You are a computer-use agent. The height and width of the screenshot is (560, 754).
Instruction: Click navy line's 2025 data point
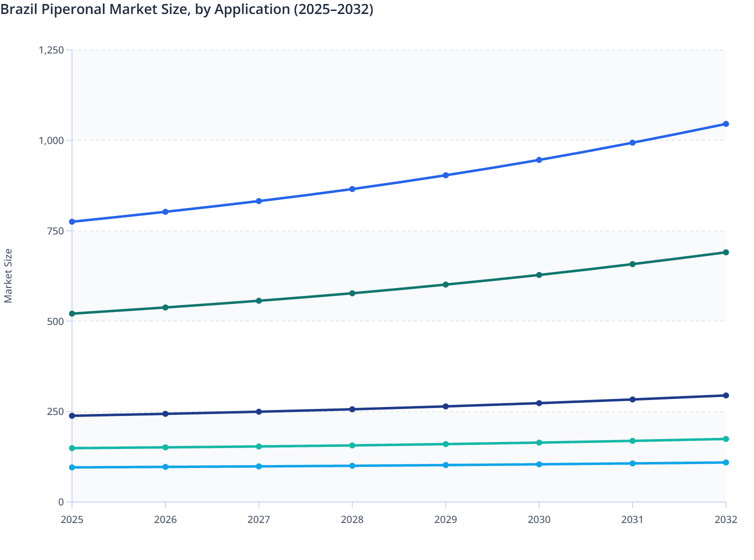pyautogui.click(x=72, y=415)
